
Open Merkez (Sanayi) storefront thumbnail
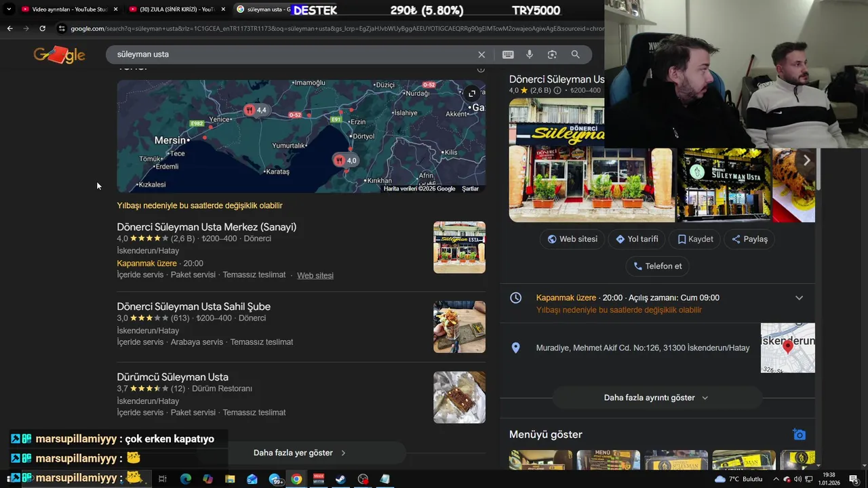pyautogui.click(x=459, y=247)
